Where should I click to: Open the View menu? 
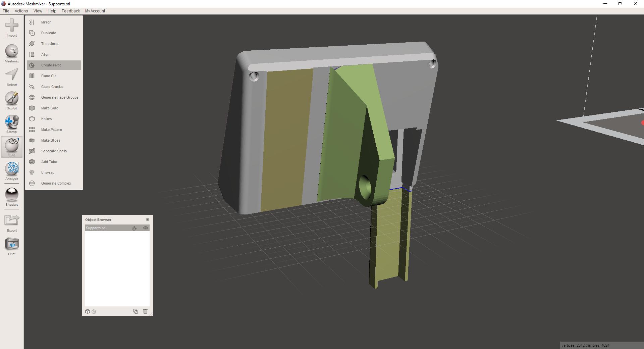(x=38, y=11)
